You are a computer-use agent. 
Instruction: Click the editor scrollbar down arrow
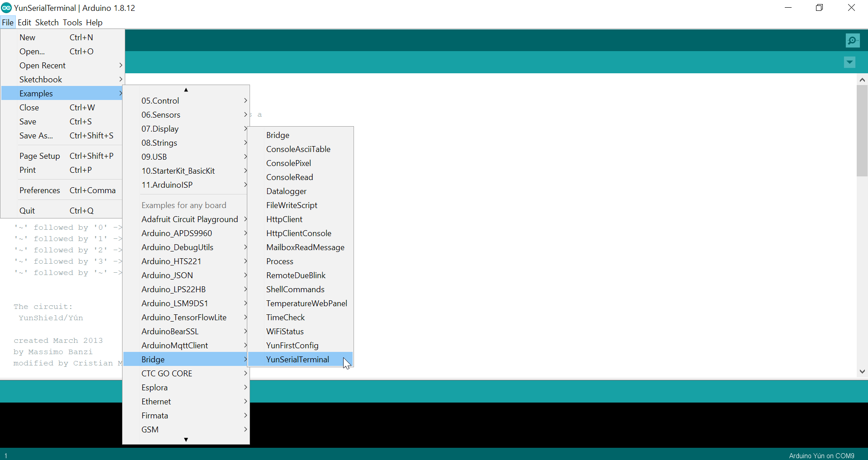pyautogui.click(x=862, y=371)
